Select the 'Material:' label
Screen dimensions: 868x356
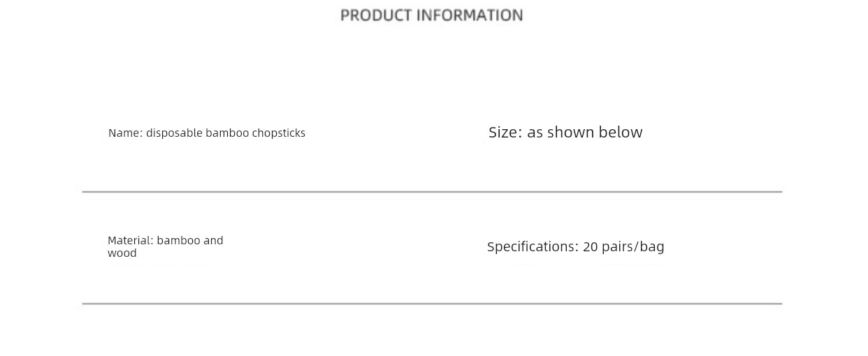pos(130,241)
